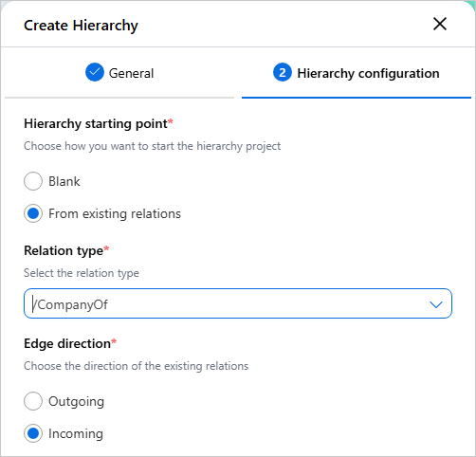This screenshot has width=476, height=457.
Task: Click the Relation type input field
Action: tap(238, 303)
